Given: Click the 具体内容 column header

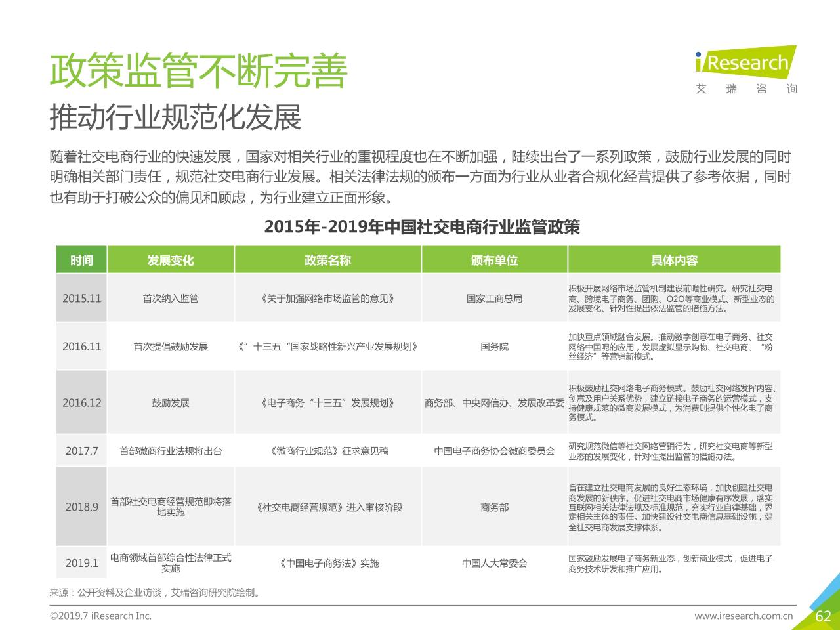Looking at the screenshot, I should point(675,260).
